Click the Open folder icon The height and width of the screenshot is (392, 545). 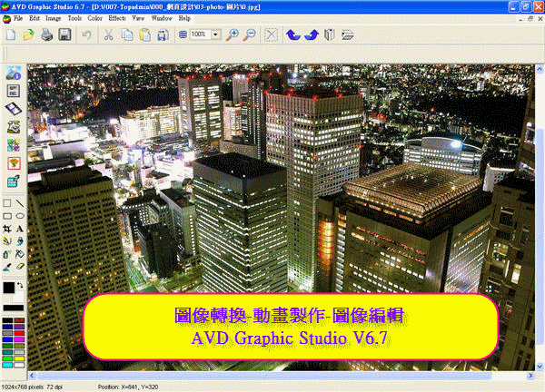point(28,34)
